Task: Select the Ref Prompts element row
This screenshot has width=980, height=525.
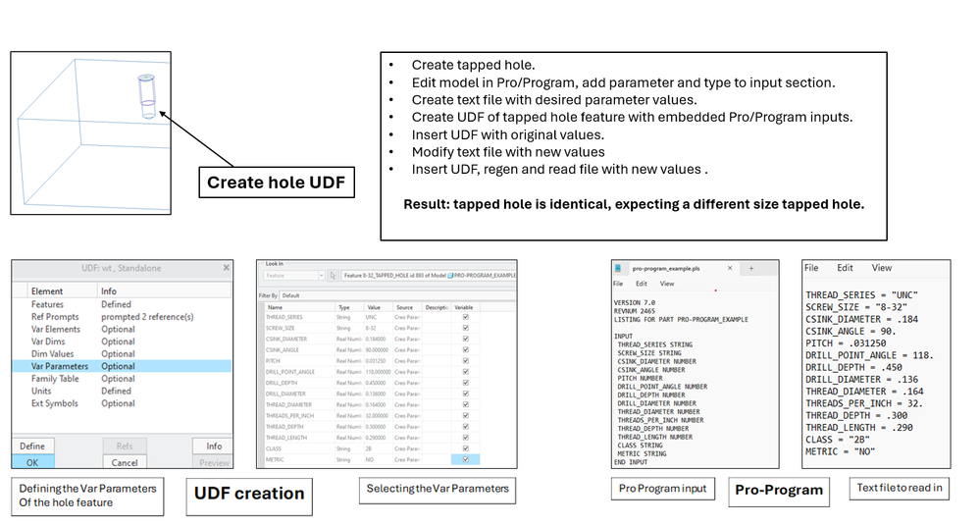Action: point(122,317)
